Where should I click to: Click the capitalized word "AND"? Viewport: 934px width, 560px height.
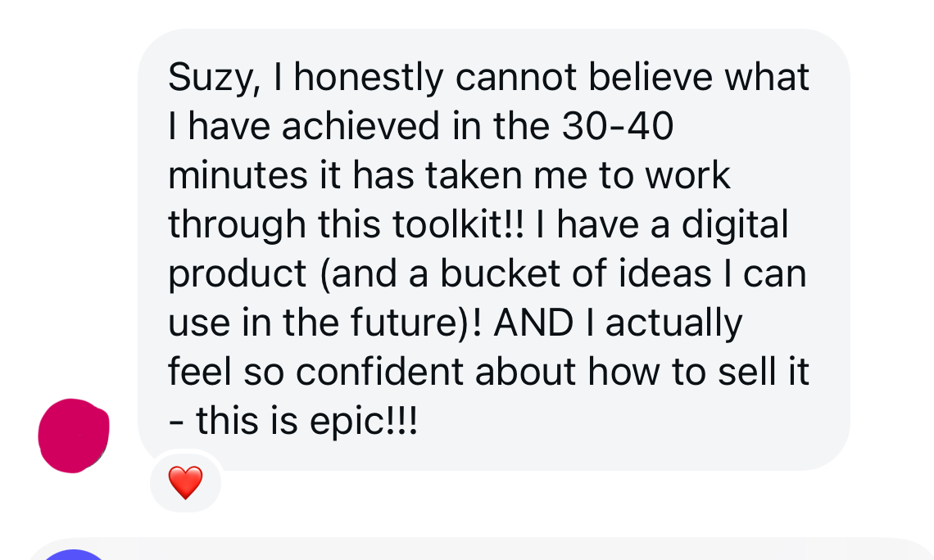(533, 324)
